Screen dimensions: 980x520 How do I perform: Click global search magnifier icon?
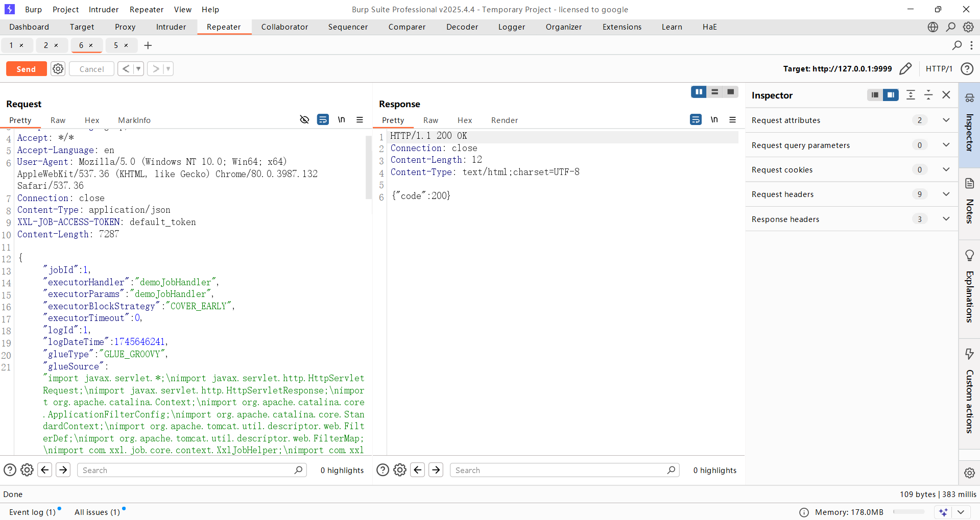click(x=950, y=27)
